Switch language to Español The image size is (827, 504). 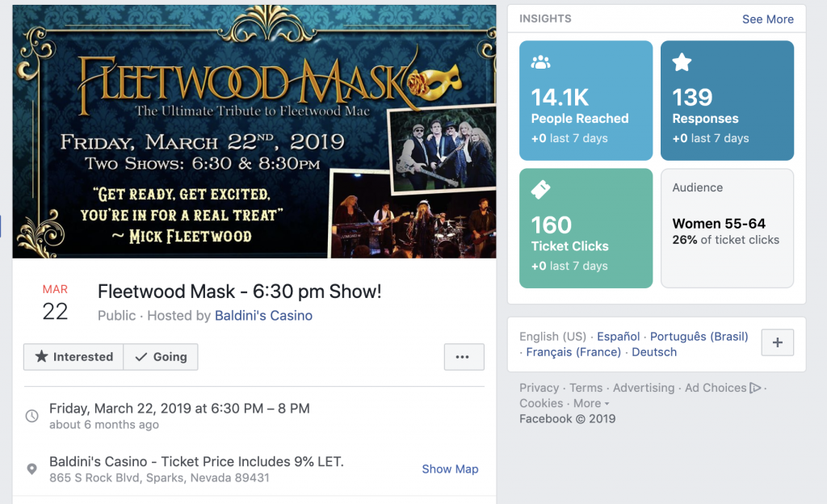pos(618,336)
